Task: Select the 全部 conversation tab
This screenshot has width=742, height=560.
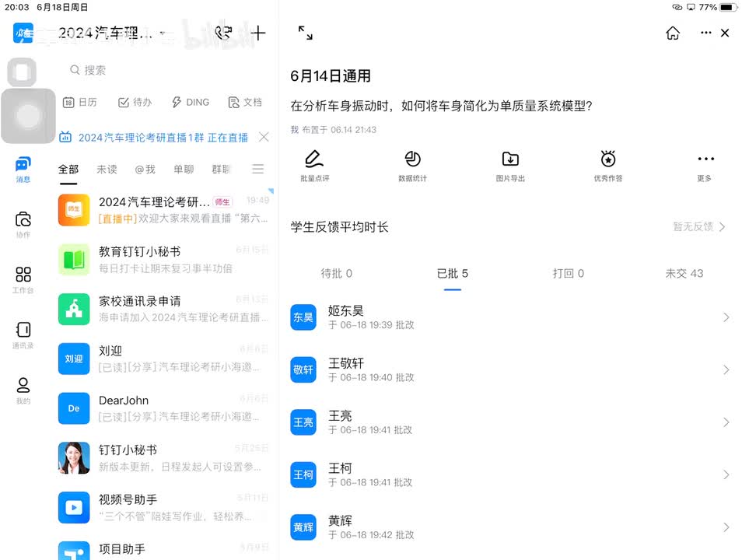Action: coord(68,170)
